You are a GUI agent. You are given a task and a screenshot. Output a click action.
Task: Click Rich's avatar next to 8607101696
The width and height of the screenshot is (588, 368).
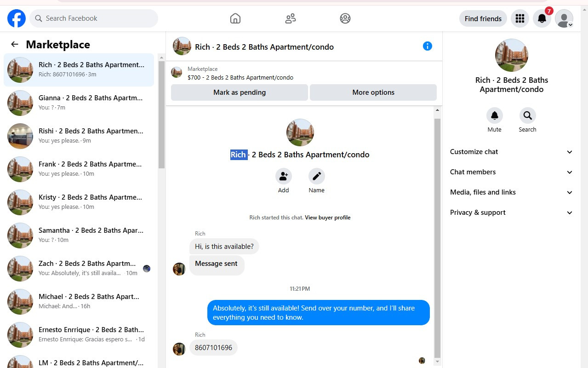[x=179, y=349]
